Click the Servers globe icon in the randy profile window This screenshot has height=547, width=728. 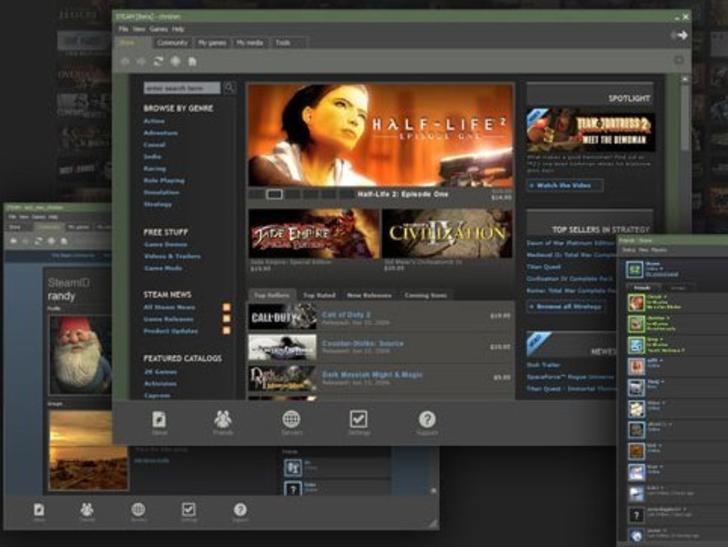coord(138,511)
